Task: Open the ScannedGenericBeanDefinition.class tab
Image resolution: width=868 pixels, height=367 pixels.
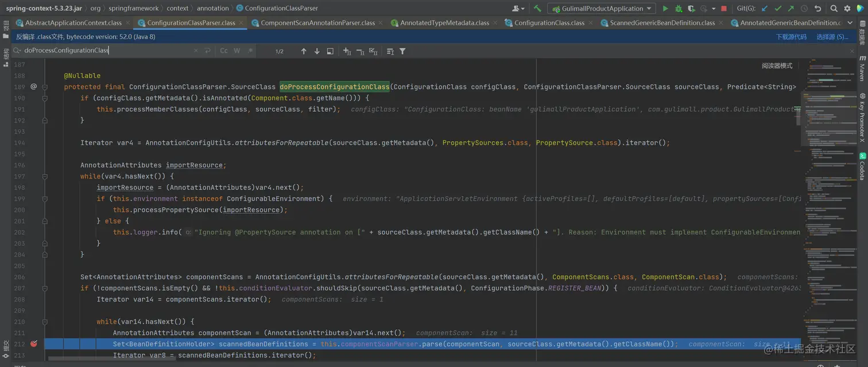Action: (x=662, y=23)
